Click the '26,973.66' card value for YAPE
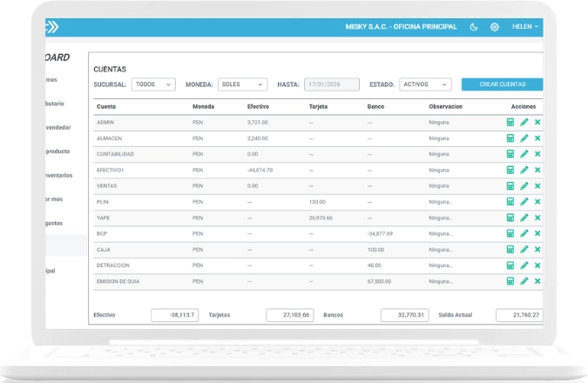 [x=321, y=218]
